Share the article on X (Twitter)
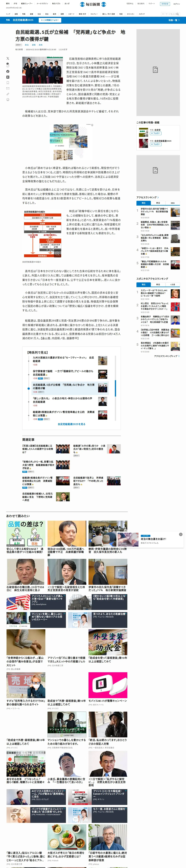Screen dimensions: 186x868 click(8, 59)
